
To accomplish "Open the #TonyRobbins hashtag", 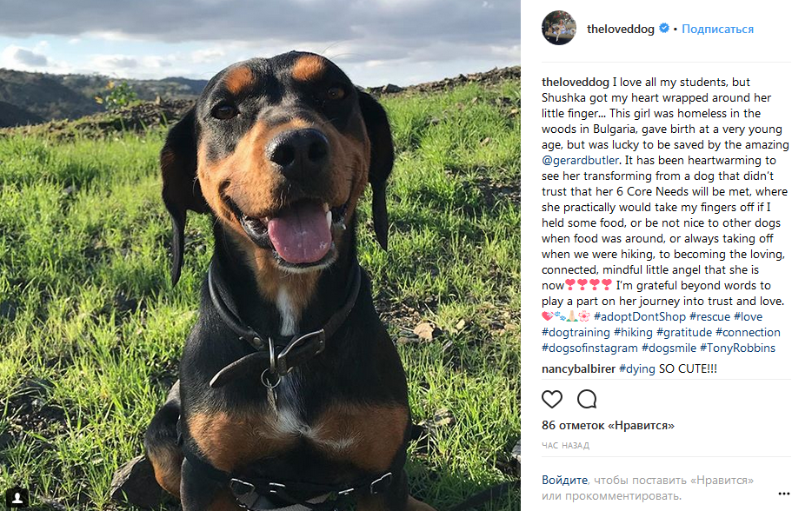I will click(737, 348).
